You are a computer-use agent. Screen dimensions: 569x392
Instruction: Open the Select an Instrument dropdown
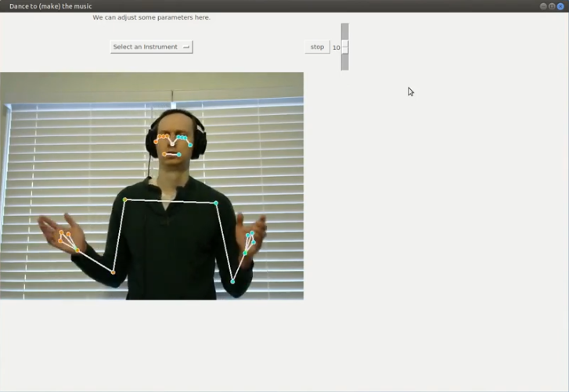pyautogui.click(x=150, y=47)
